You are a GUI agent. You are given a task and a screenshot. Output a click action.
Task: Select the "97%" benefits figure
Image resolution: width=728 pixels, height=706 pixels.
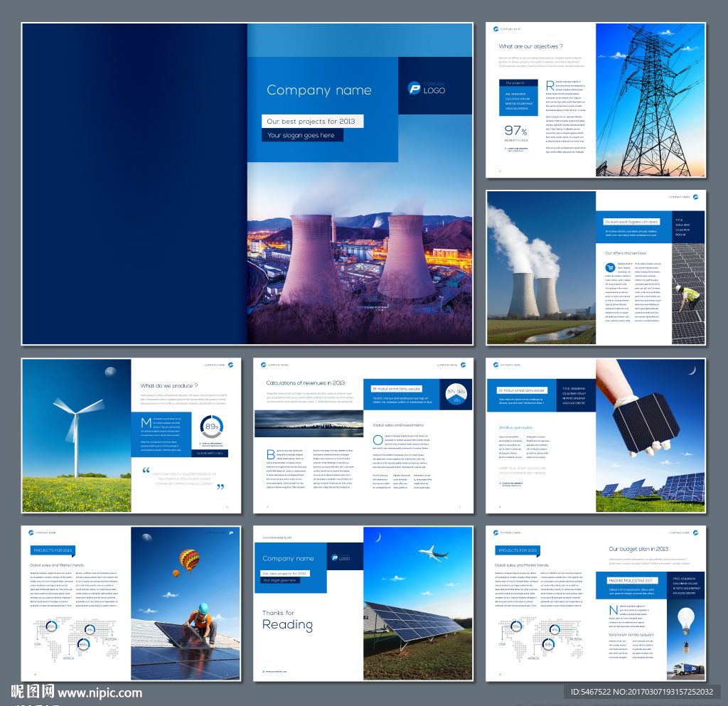point(516,130)
